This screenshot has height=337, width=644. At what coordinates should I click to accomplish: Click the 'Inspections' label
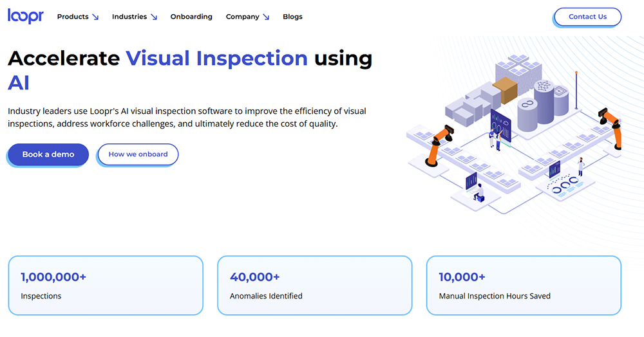[41, 296]
